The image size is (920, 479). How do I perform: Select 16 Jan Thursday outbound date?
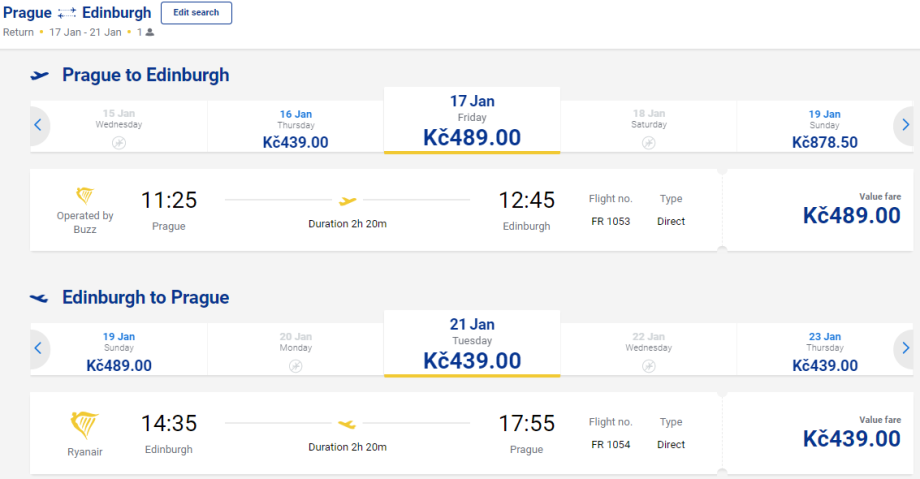[295, 128]
